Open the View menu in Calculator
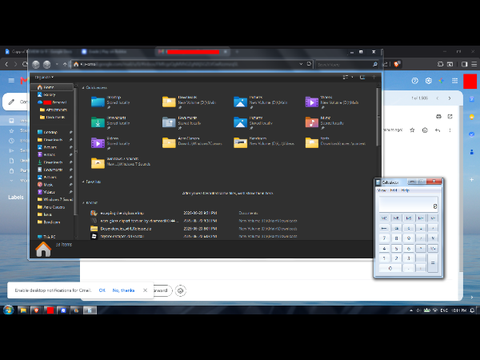 [382, 190]
